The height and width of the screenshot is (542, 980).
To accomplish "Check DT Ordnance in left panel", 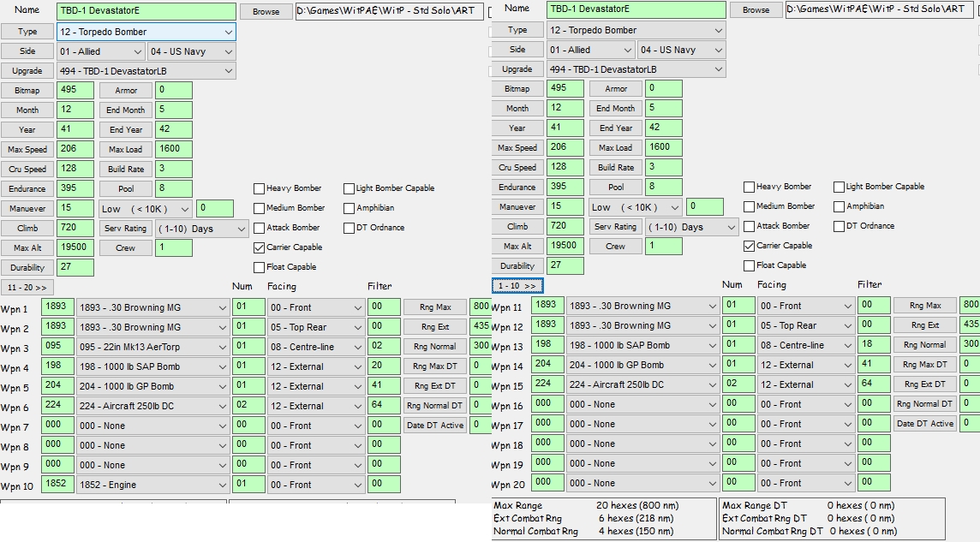I will [349, 228].
